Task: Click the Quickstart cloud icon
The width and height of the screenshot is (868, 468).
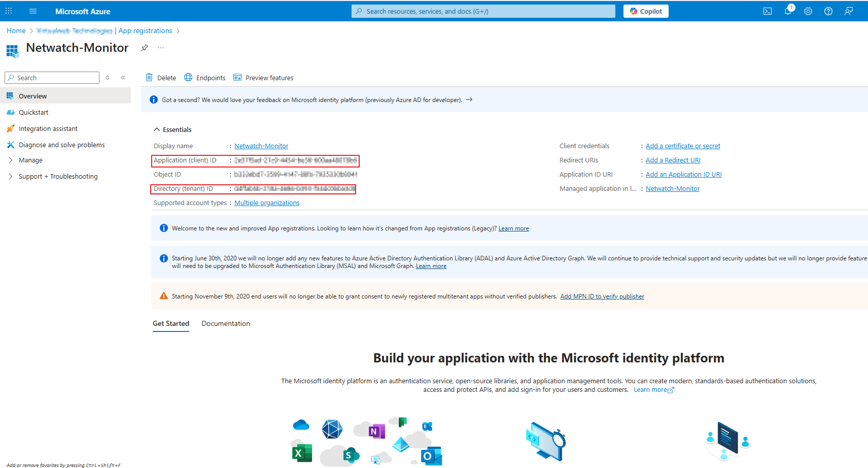Action: (x=10, y=112)
